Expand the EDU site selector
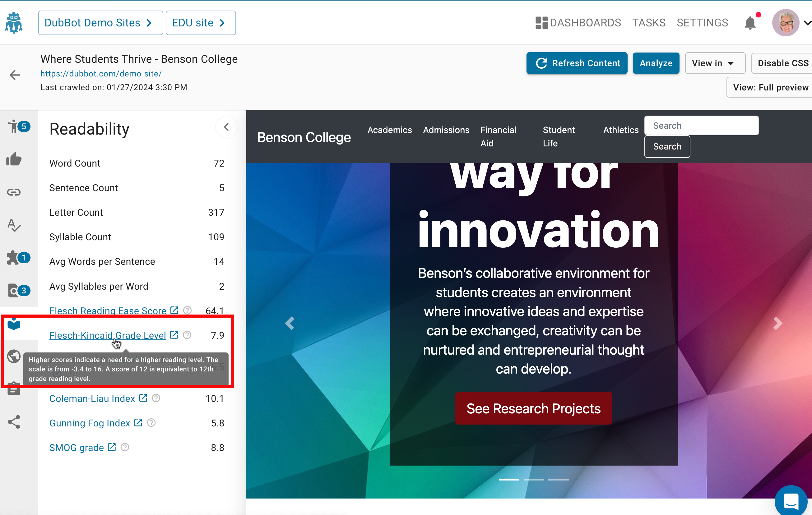The image size is (812, 515). coord(200,23)
